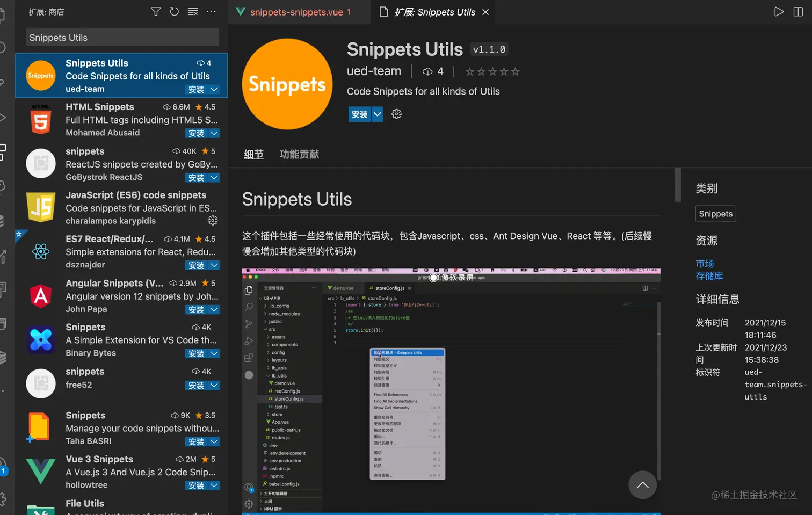Click the run play icon in editor toolbar
812x515 pixels.
[x=779, y=12]
